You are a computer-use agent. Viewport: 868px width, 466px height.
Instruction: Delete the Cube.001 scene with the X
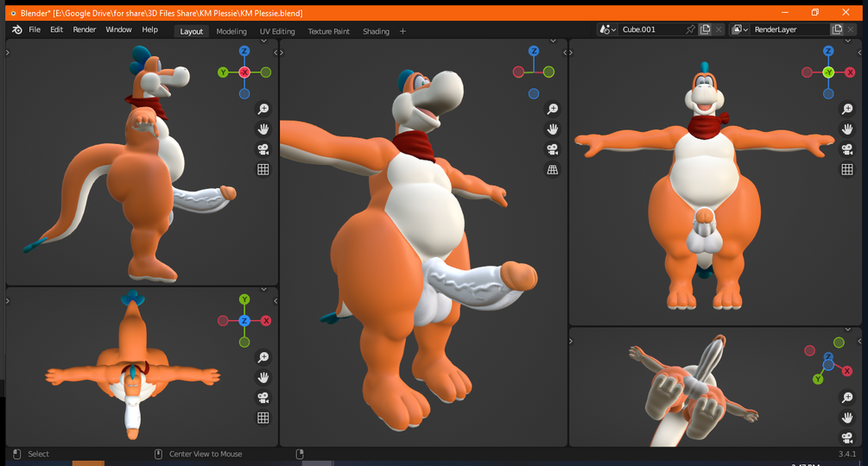719,30
